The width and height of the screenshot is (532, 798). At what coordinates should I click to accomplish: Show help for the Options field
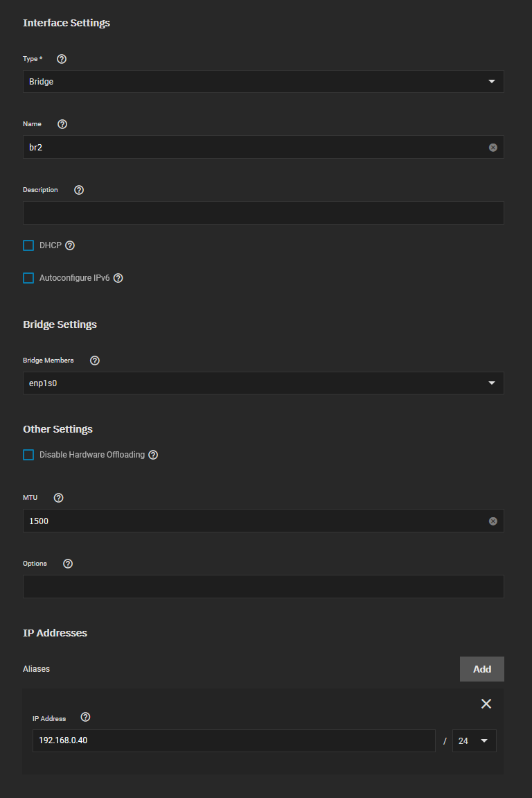pyautogui.click(x=68, y=564)
